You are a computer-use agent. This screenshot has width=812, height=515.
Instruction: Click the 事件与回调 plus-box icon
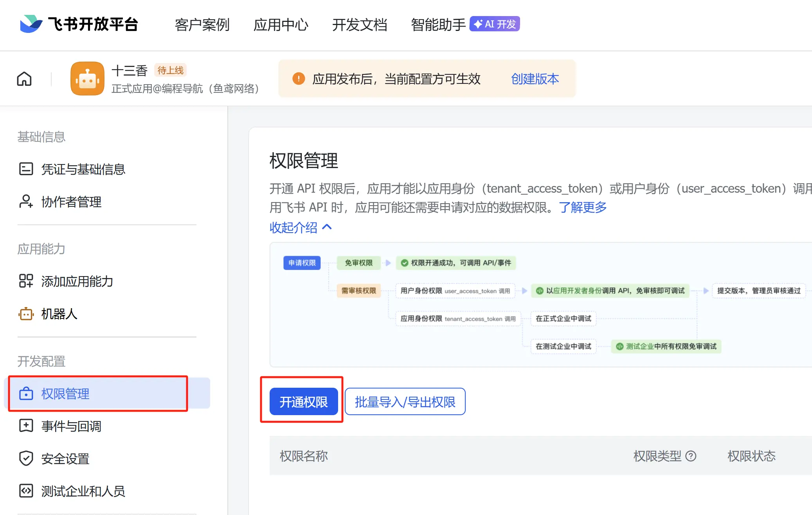[x=26, y=426]
